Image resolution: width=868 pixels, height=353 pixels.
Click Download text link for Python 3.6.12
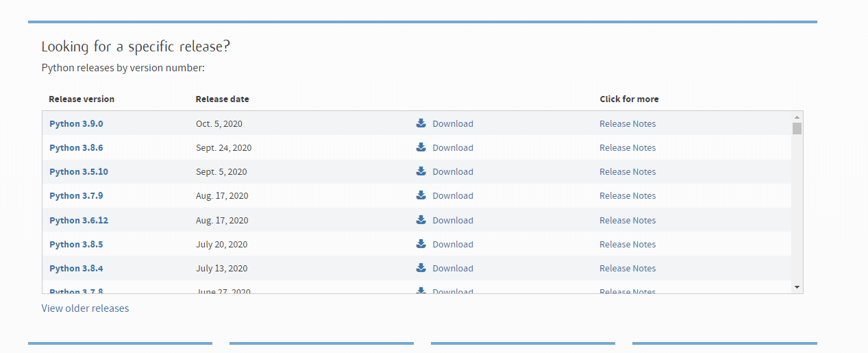[453, 221]
